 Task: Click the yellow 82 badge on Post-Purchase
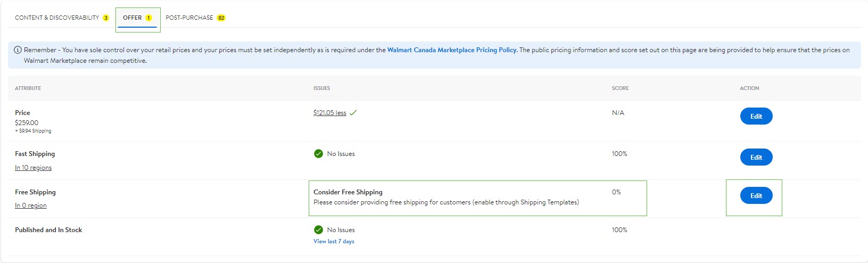[x=221, y=18]
